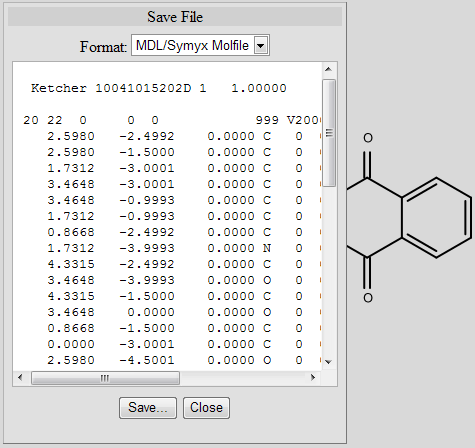Click the empty vertical scrollbar track below thumb
This screenshot has height=448, width=475.
coord(329,272)
